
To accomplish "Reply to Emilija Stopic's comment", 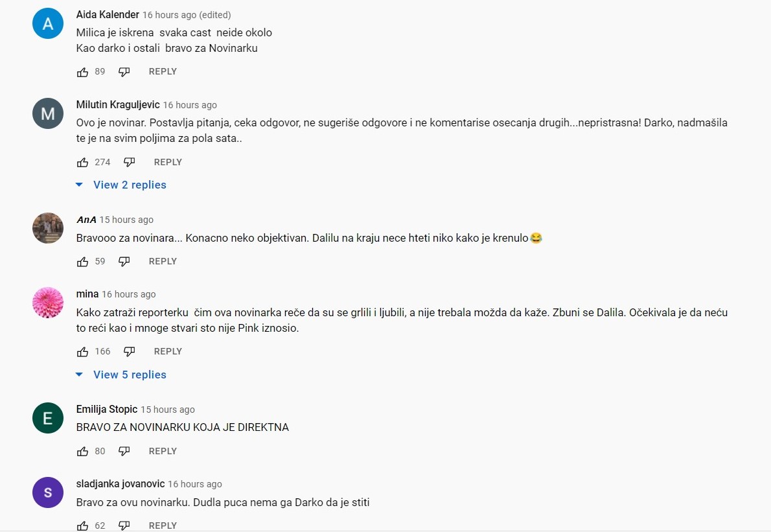I will pyautogui.click(x=163, y=452).
